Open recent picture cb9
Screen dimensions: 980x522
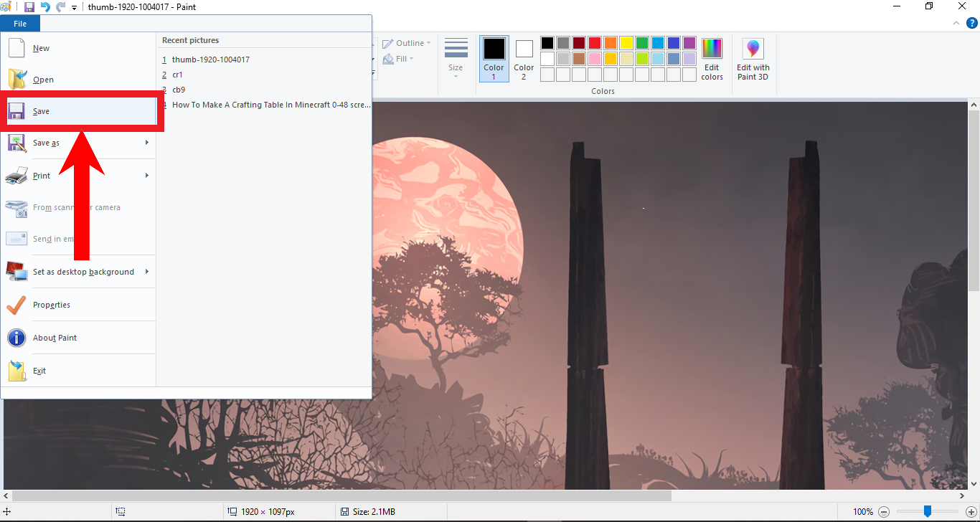click(264, 90)
